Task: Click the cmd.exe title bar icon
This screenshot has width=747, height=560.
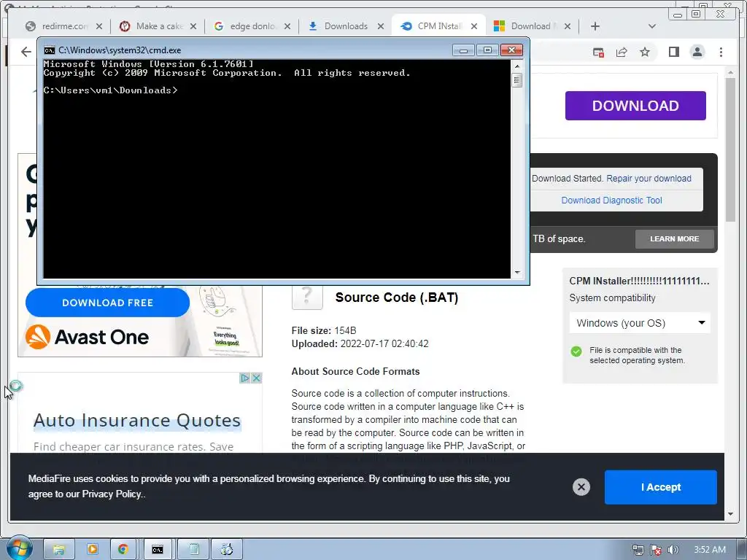Action: (x=49, y=50)
